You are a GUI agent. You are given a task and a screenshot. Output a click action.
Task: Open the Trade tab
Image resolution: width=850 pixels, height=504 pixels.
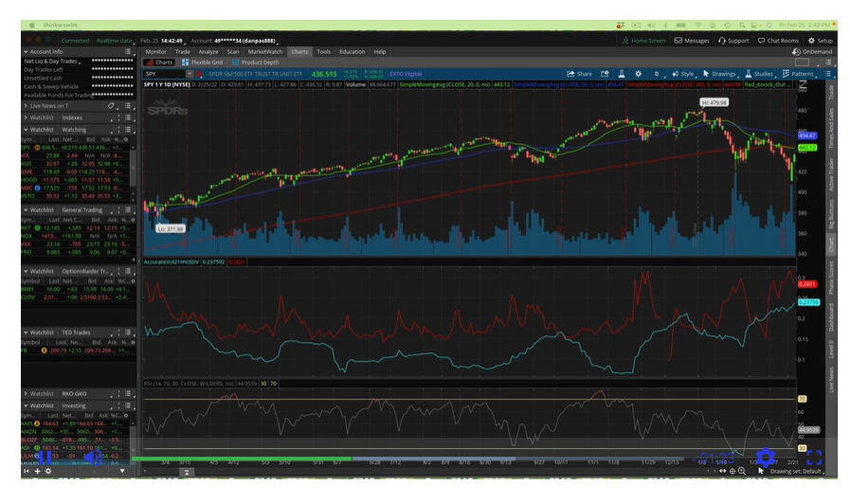coord(182,52)
